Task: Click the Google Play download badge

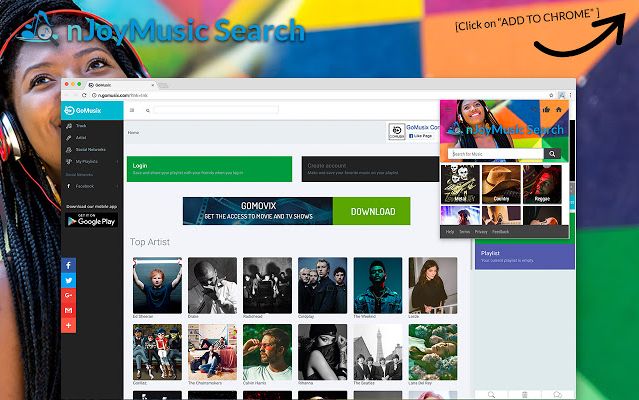Action: (91, 220)
